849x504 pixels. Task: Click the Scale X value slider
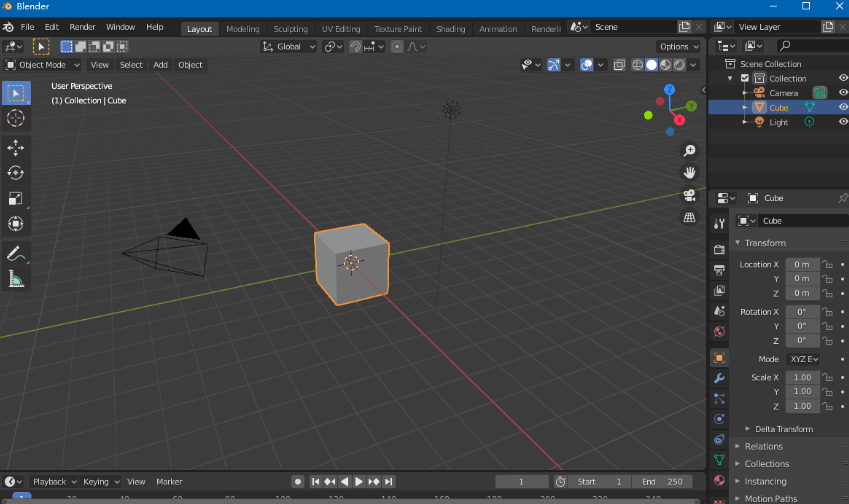(801, 378)
